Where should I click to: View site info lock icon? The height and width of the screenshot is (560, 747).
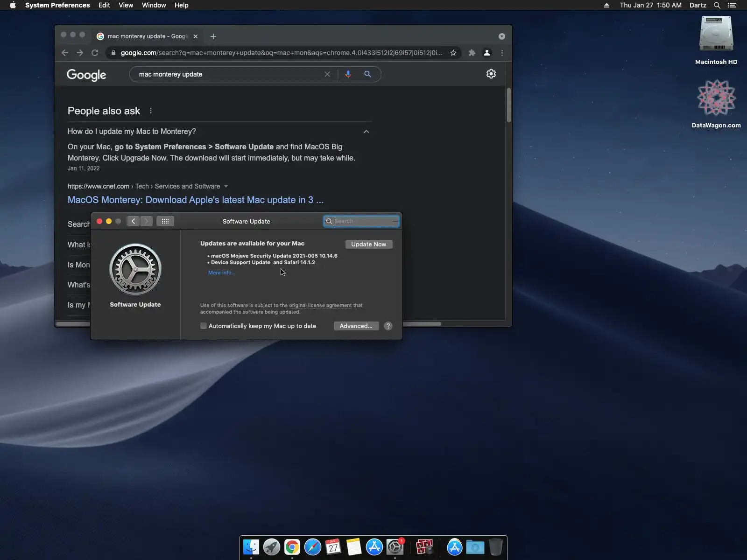click(113, 53)
